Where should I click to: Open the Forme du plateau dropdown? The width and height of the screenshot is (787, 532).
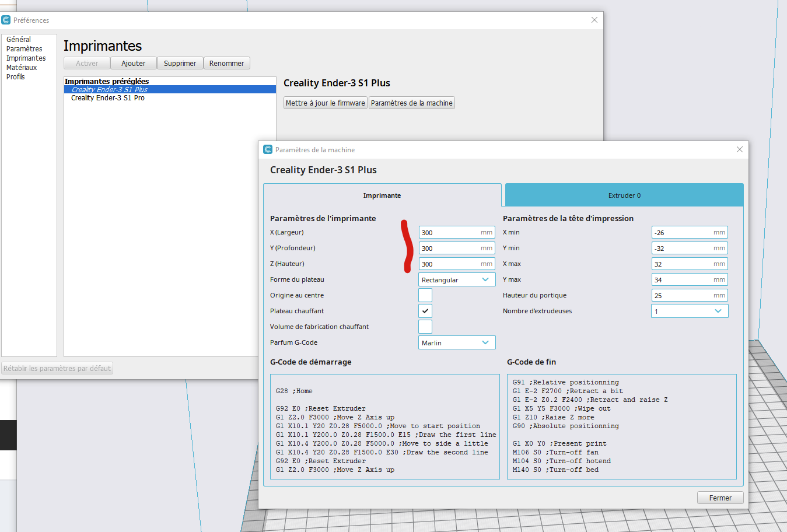coord(457,279)
